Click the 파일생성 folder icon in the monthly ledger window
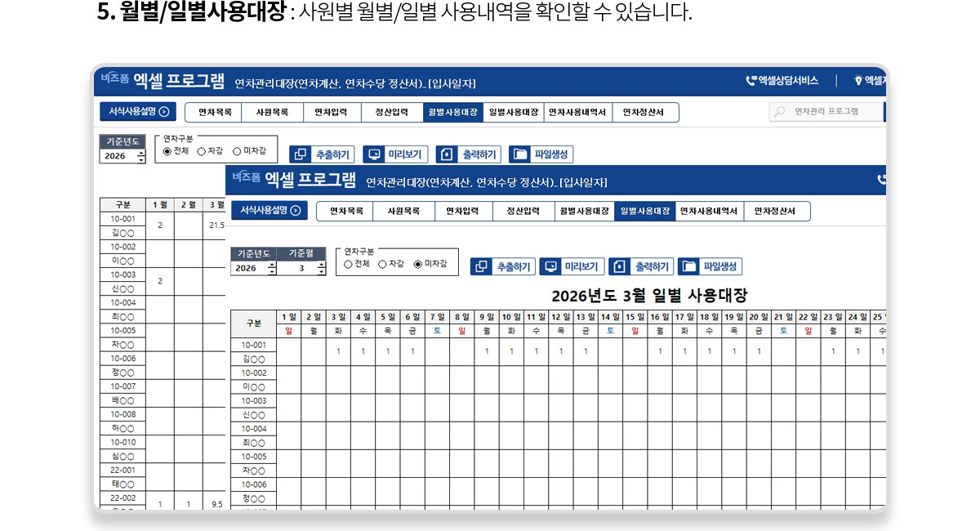The width and height of the screenshot is (980, 531). tap(520, 154)
